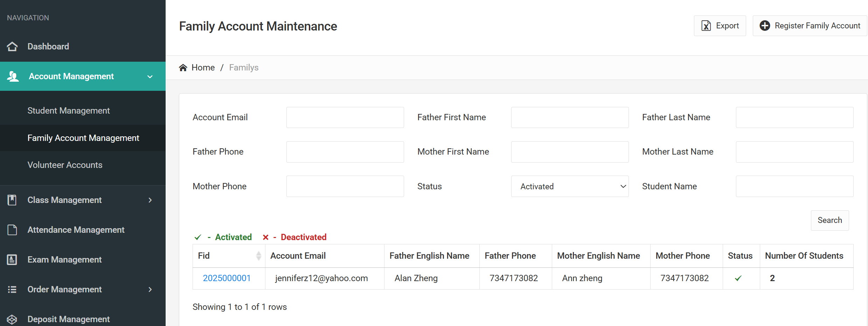Open family record link 2025000001
This screenshot has width=868, height=326.
click(x=227, y=278)
